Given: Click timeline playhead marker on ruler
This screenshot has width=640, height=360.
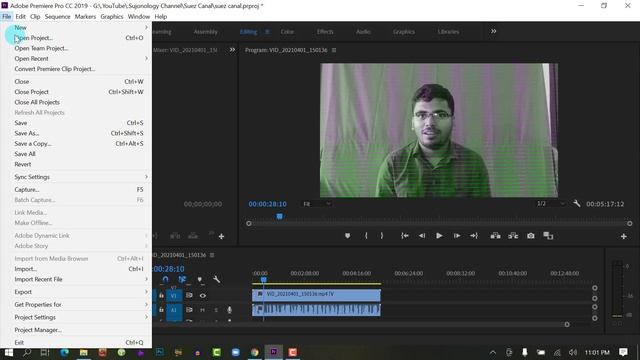Looking at the screenshot, I should point(264,280).
